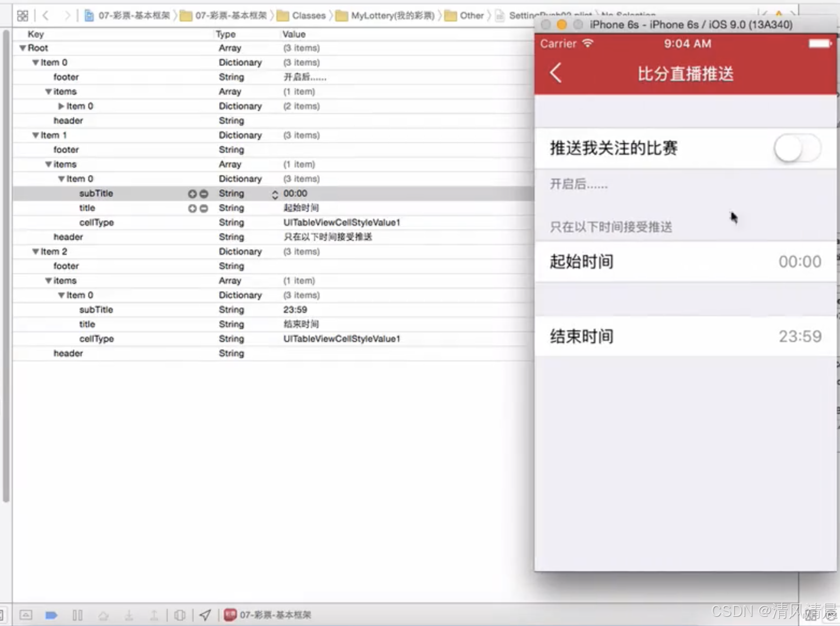Add a row after the title 起始时间 key
Screen dimensions: 840x626
[x=192, y=208]
